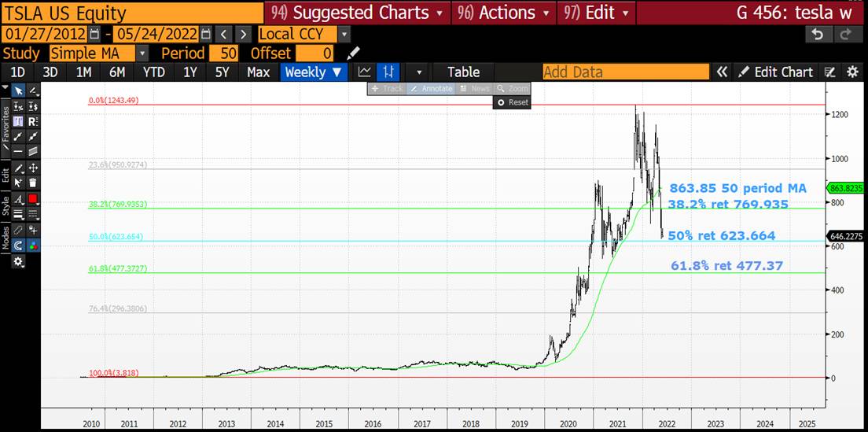Open the Weekly periodicity dropdown

(314, 72)
